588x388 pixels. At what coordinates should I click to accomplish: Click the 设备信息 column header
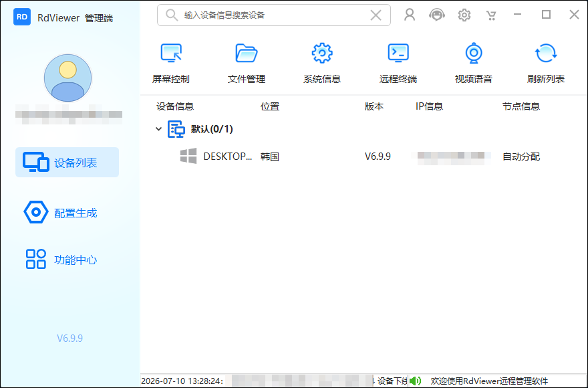click(x=175, y=106)
